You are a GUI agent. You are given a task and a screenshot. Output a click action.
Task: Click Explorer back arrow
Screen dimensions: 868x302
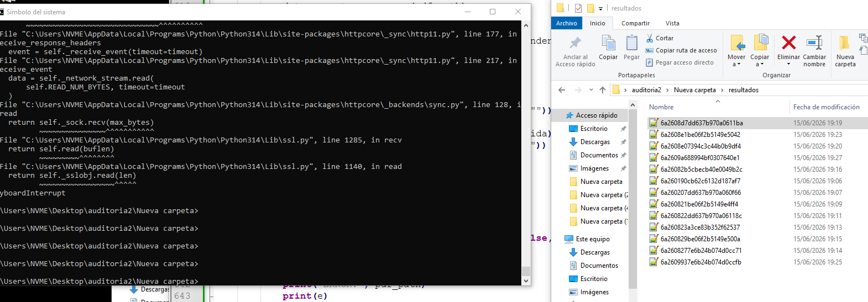click(x=562, y=90)
